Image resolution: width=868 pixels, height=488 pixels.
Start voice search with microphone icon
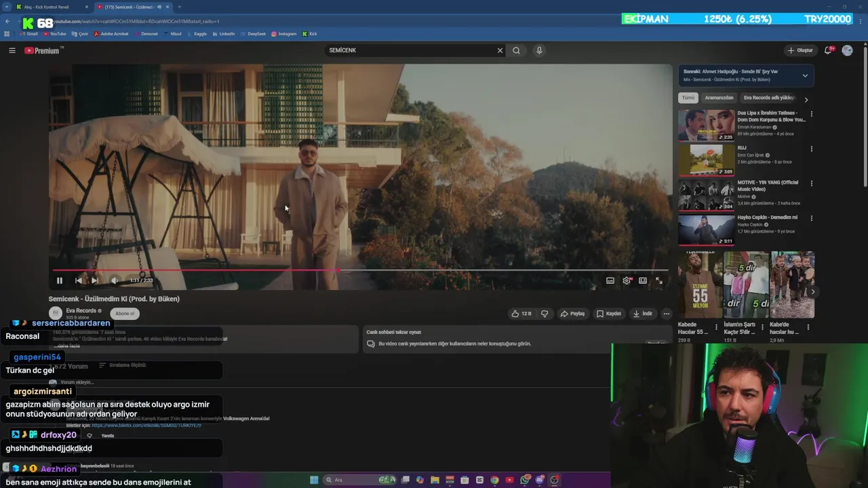click(x=539, y=50)
